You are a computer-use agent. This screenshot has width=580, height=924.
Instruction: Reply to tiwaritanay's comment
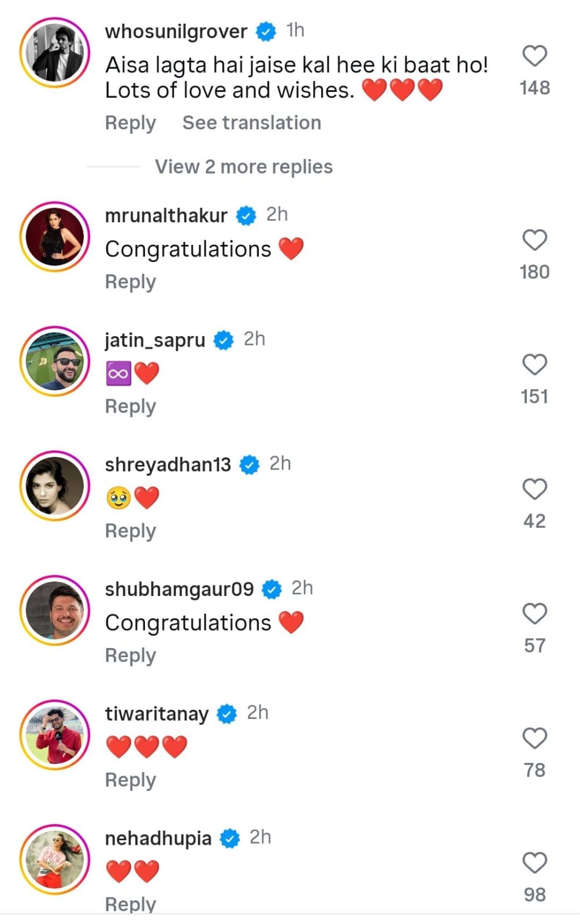[131, 780]
